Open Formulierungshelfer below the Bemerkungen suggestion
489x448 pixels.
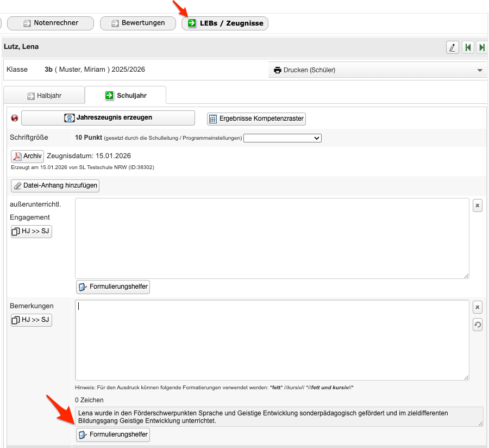(x=113, y=434)
